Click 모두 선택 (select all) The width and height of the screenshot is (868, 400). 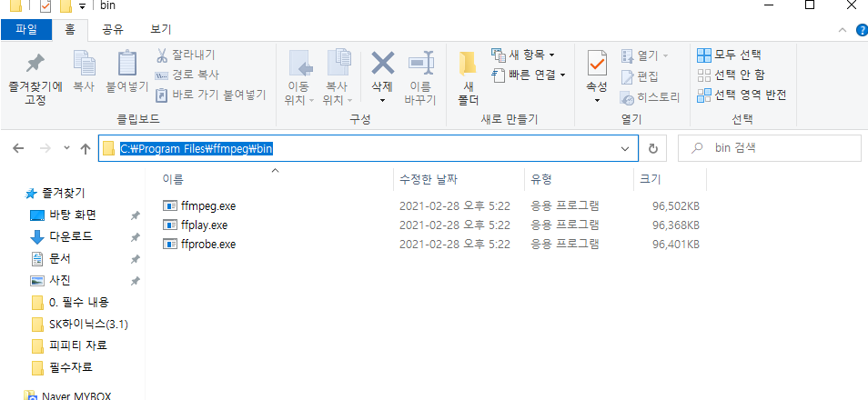click(x=729, y=55)
